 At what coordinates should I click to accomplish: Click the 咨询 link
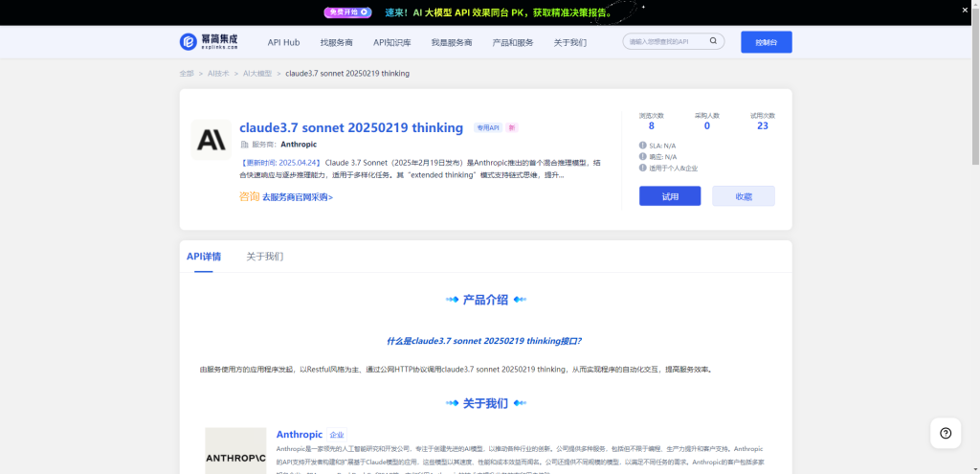coord(250,196)
